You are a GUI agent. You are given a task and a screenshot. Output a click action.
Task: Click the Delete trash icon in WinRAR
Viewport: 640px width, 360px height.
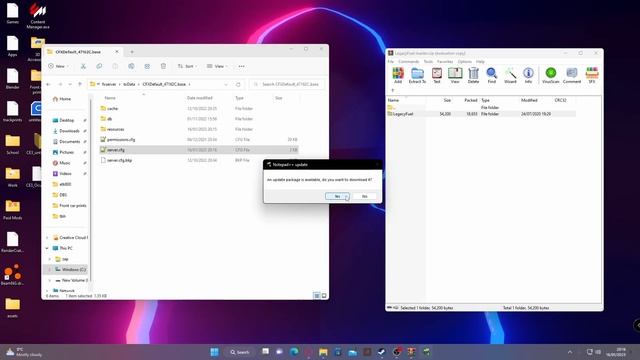tap(473, 76)
